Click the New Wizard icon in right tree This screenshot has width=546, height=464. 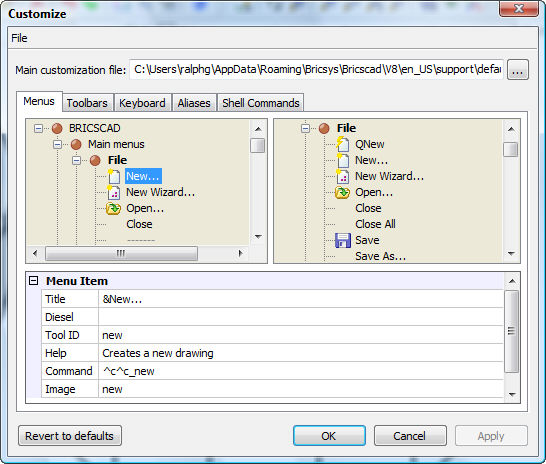click(343, 176)
